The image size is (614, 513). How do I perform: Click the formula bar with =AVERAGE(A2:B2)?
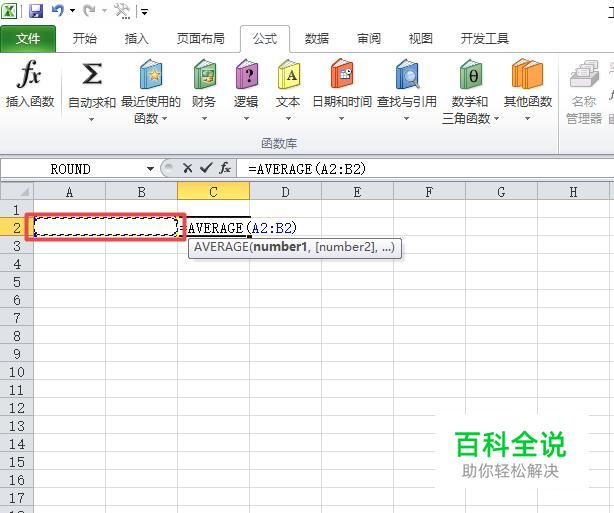click(x=425, y=169)
